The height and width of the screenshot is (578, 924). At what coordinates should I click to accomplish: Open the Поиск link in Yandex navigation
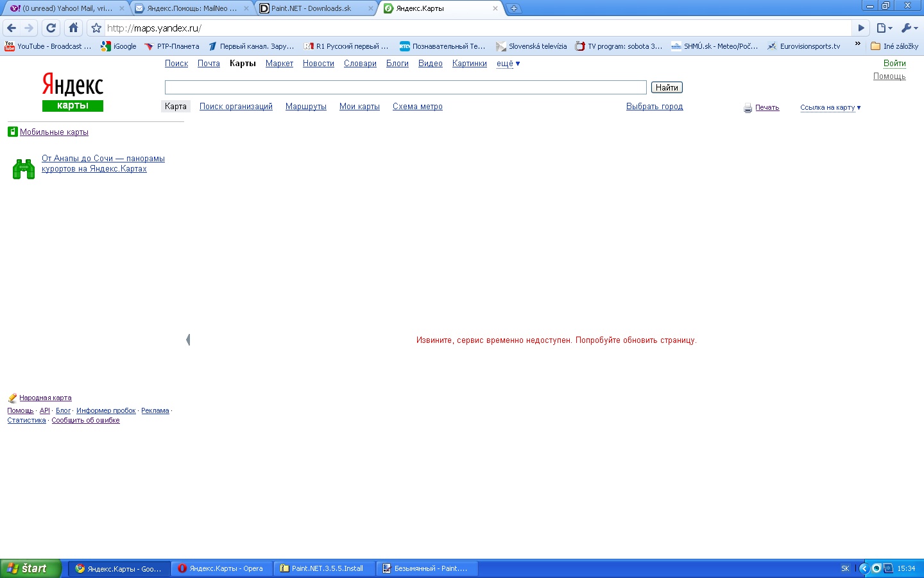(176, 64)
